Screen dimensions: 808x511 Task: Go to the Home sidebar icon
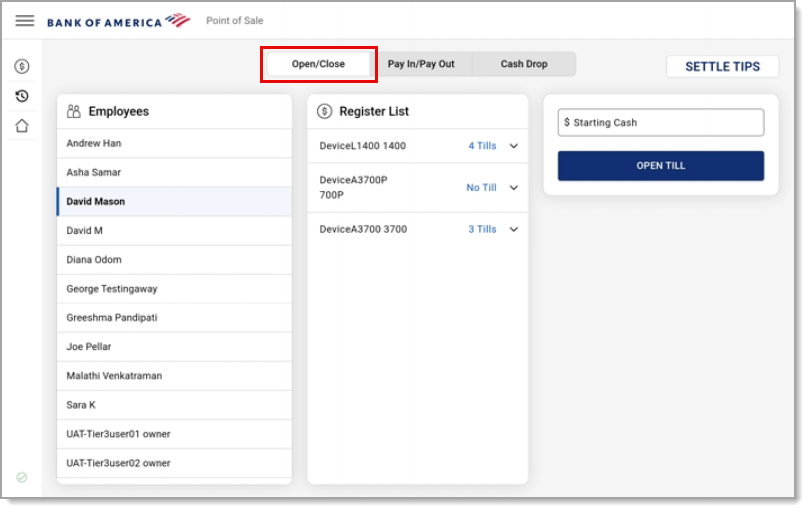[x=22, y=126]
